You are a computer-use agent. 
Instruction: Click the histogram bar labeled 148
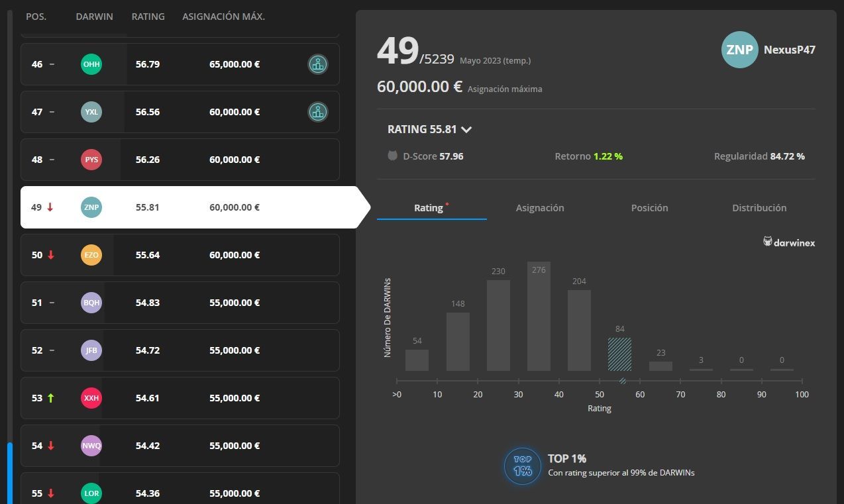pyautogui.click(x=458, y=342)
